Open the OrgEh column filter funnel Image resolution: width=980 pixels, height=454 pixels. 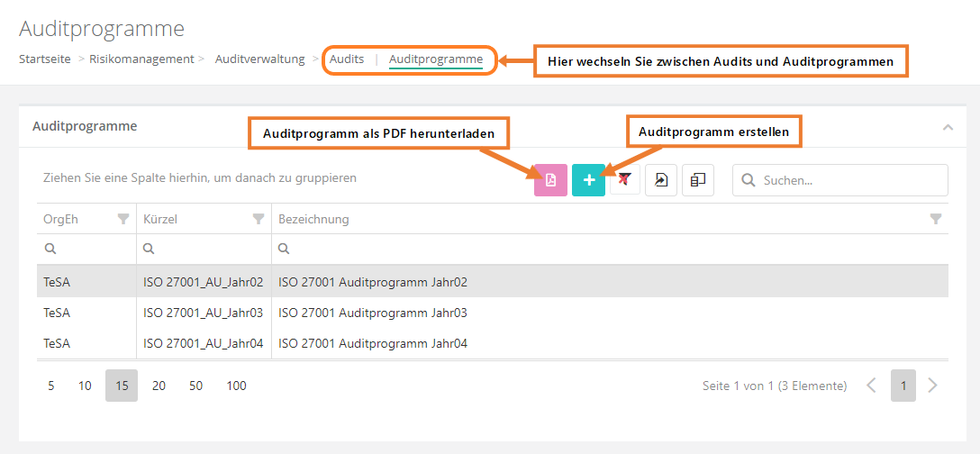pos(123,219)
